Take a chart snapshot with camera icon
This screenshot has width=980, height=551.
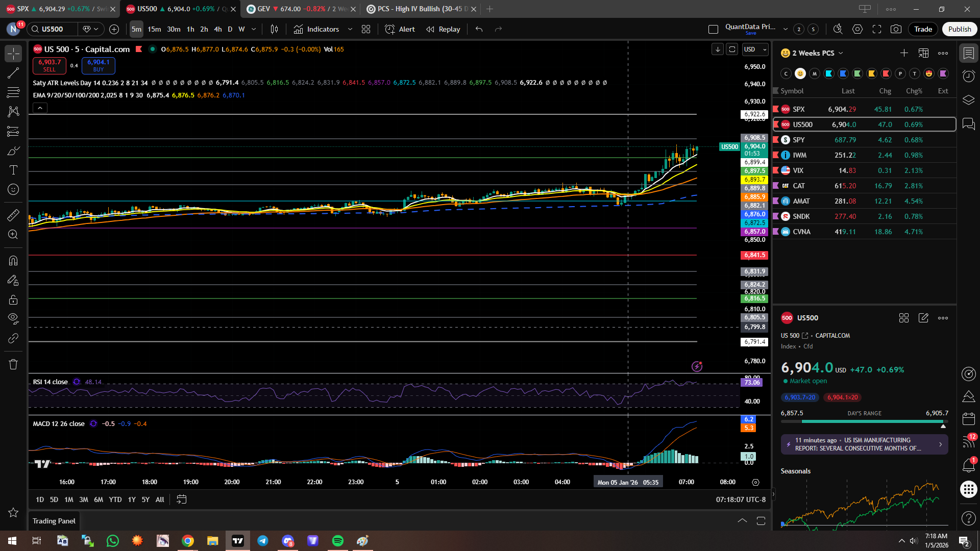click(896, 29)
